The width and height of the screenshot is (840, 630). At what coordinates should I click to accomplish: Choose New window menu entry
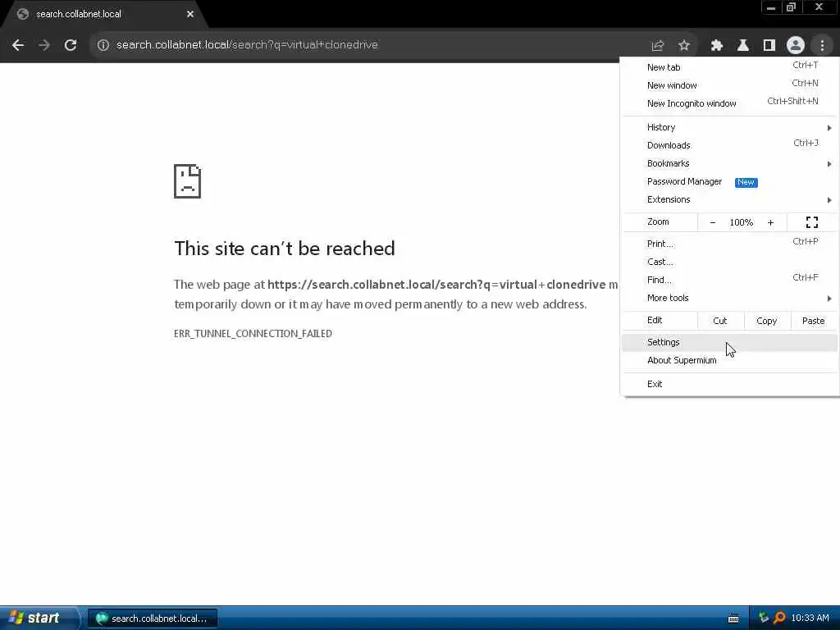point(729,85)
